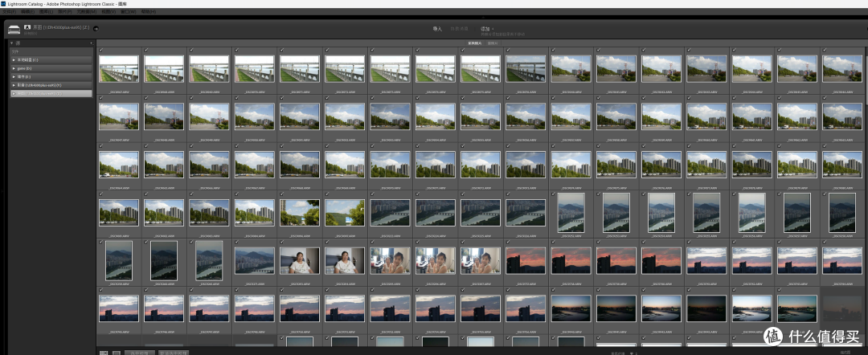Screen dimensions: 868x355
Task: Uncheck the right woman portrait photo
Action: point(327,242)
